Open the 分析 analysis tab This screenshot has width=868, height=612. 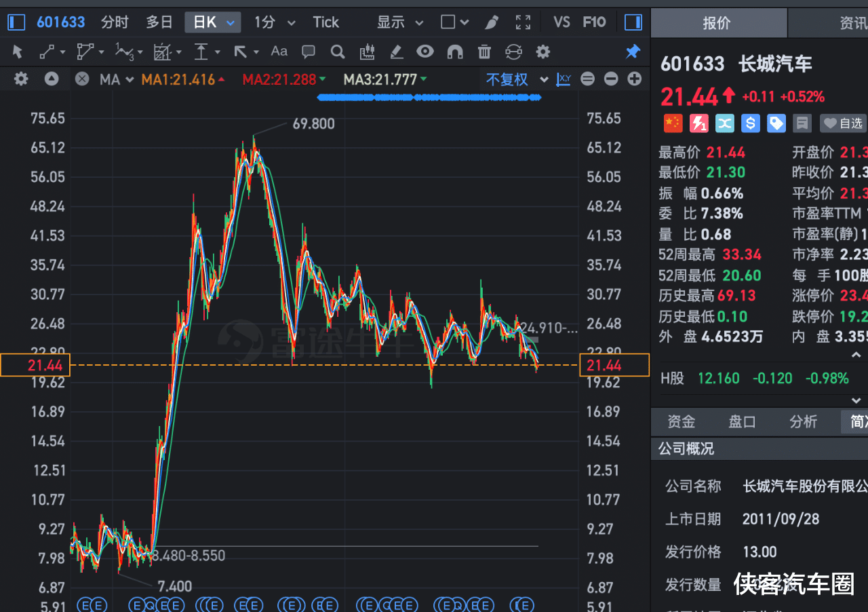click(803, 422)
